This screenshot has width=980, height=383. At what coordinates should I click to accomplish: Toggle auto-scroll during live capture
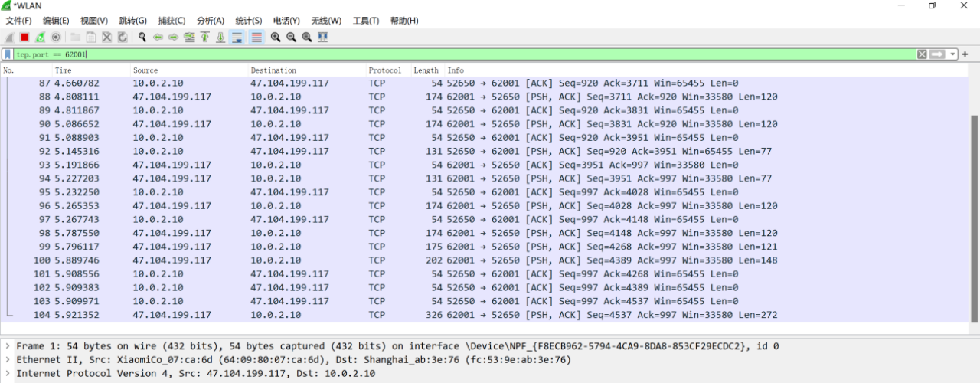click(237, 37)
